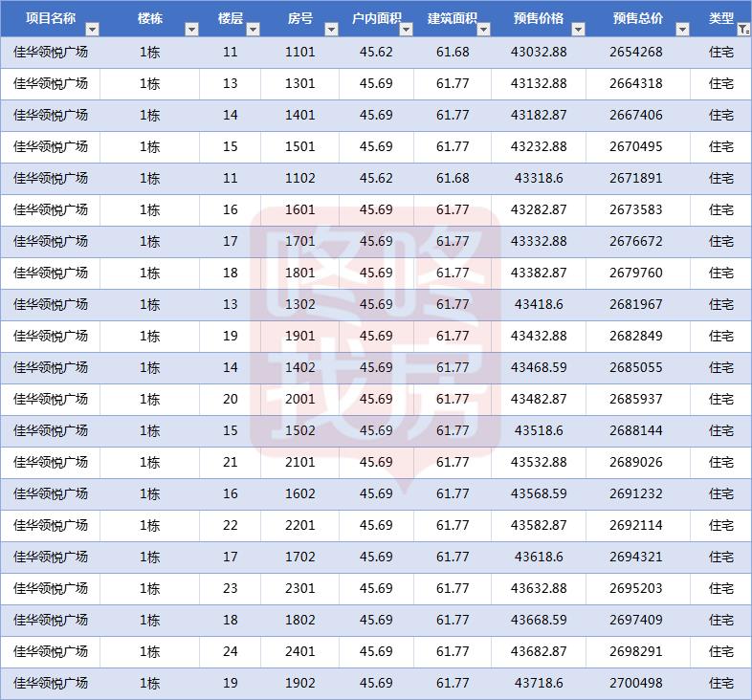The image size is (752, 700).
Task: Click the total price cell 2700498
Action: 635,684
